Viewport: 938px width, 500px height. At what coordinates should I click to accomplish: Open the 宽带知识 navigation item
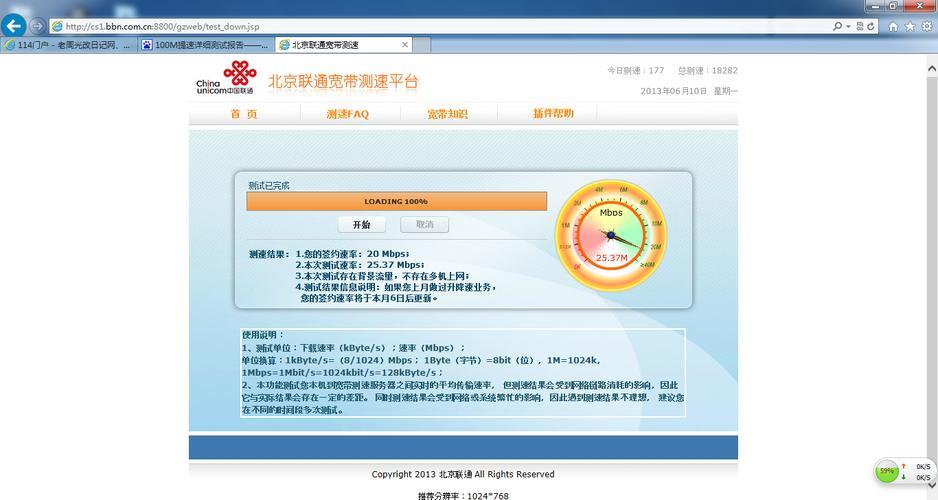[x=447, y=114]
